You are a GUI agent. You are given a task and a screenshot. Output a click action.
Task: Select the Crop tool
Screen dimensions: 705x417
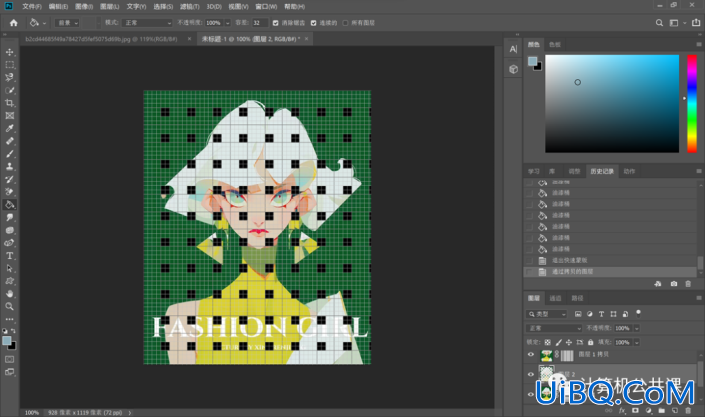pos(9,103)
